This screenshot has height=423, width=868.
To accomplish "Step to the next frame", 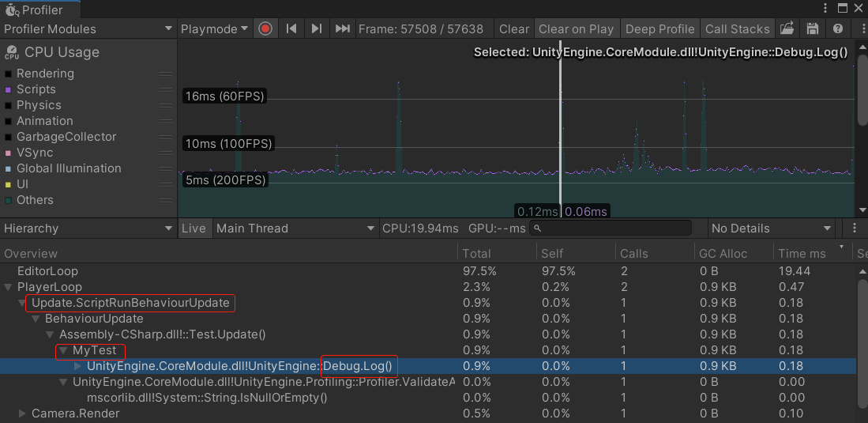I will click(x=317, y=28).
